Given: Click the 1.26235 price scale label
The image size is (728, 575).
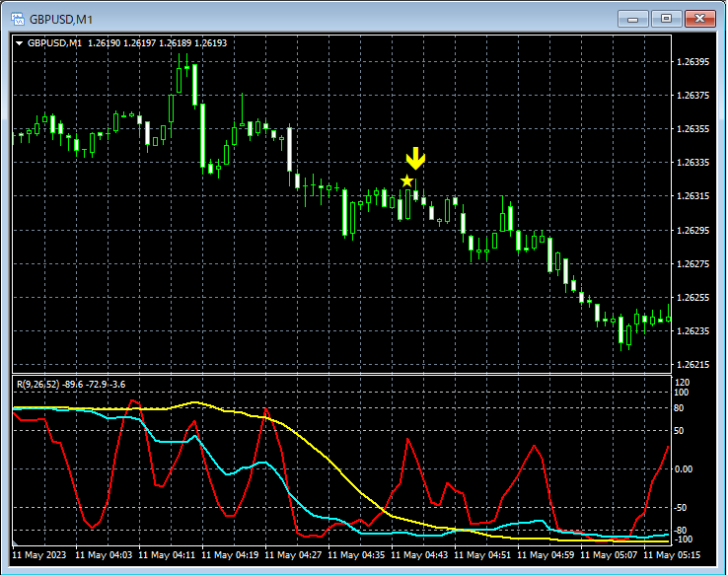Looking at the screenshot, I should [693, 330].
